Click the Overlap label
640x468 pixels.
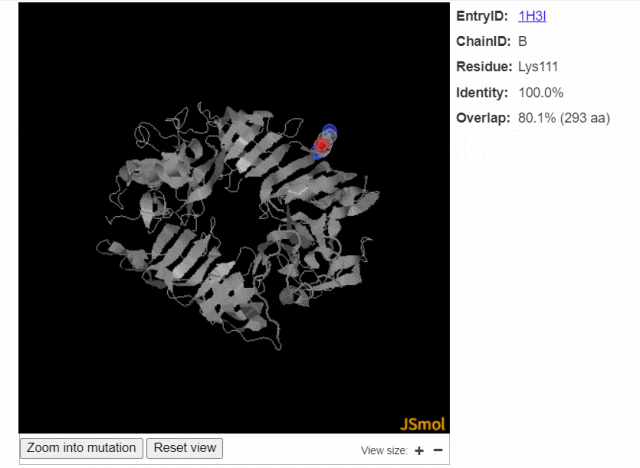point(483,118)
